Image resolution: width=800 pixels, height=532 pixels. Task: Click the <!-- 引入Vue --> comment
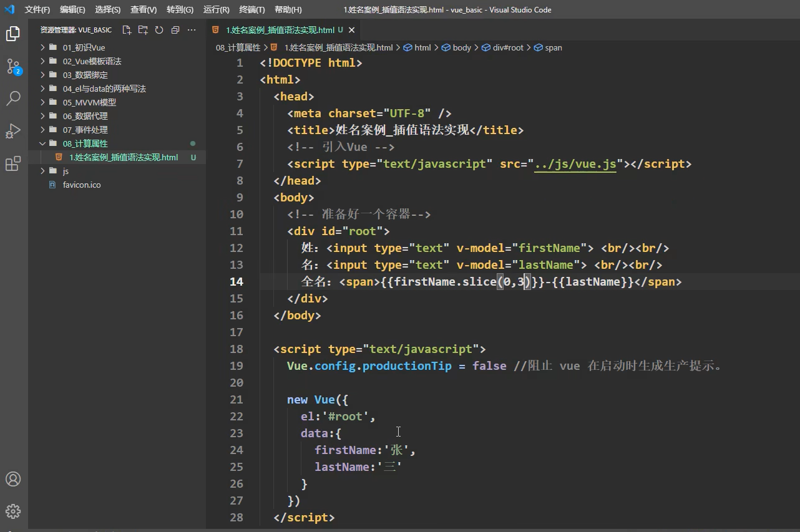pos(341,147)
